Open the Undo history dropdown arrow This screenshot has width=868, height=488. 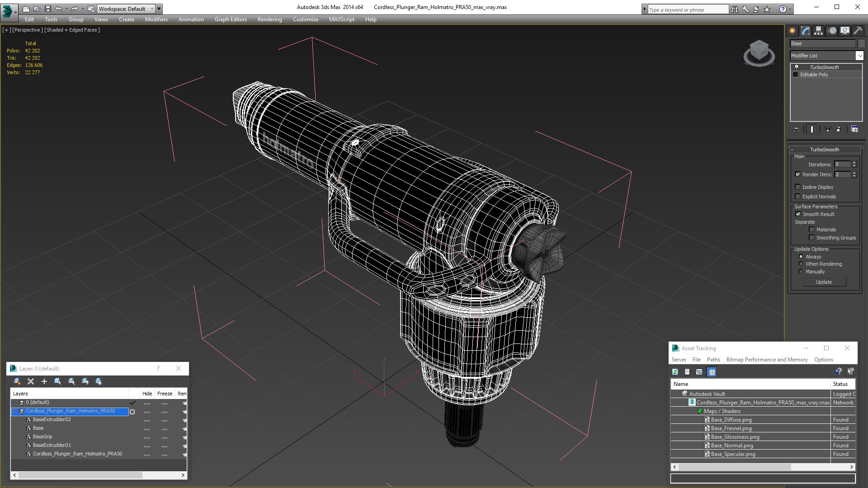[66, 9]
